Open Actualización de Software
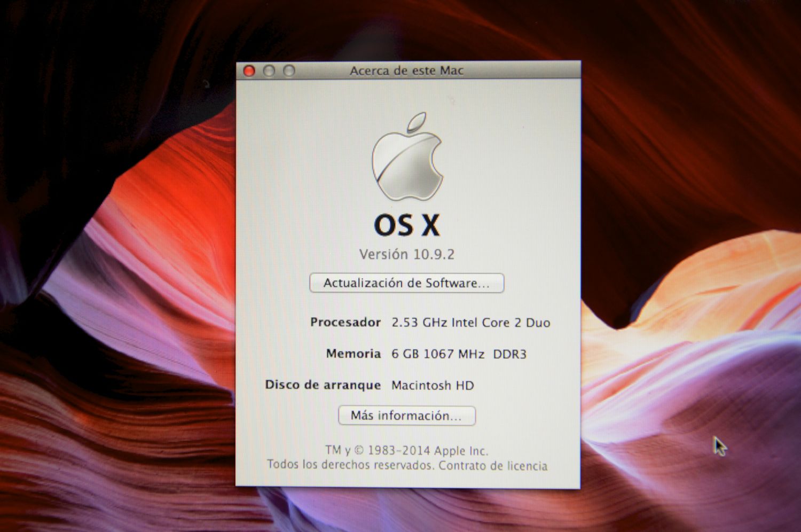This screenshot has height=532, width=801. (x=406, y=283)
